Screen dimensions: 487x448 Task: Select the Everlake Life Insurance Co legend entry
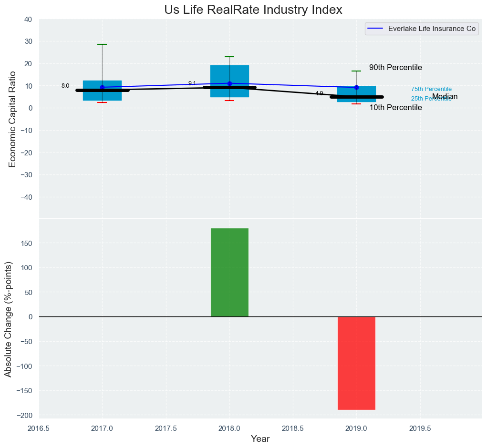[432, 29]
